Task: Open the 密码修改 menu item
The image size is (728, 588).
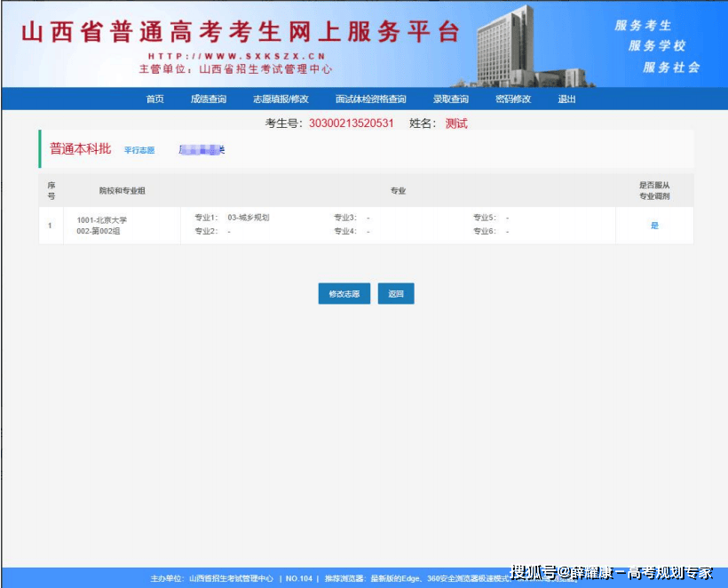Action: coord(513,99)
